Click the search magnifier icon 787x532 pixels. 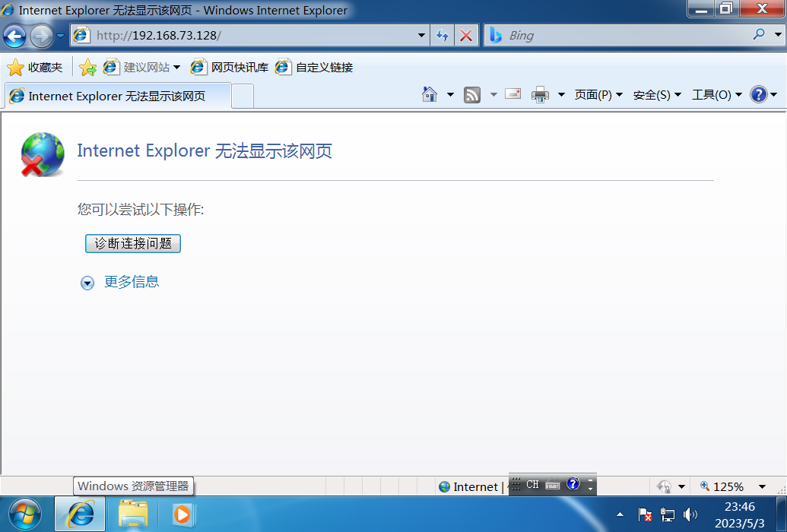[759, 35]
